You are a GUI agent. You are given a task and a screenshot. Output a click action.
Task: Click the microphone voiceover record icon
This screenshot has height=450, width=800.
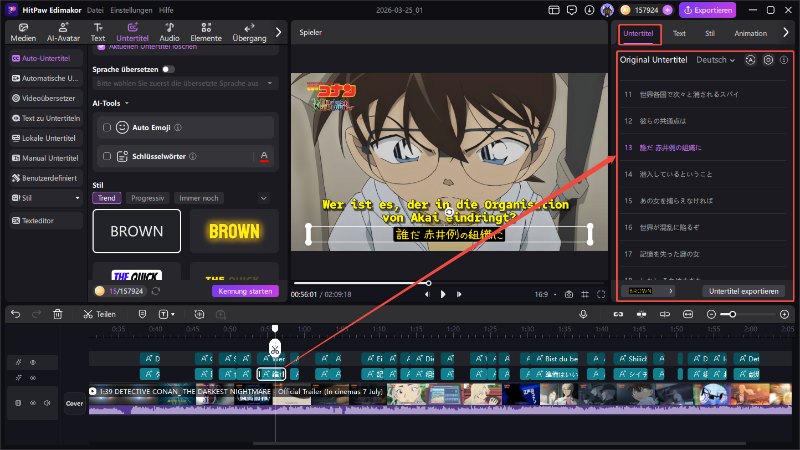(x=583, y=314)
